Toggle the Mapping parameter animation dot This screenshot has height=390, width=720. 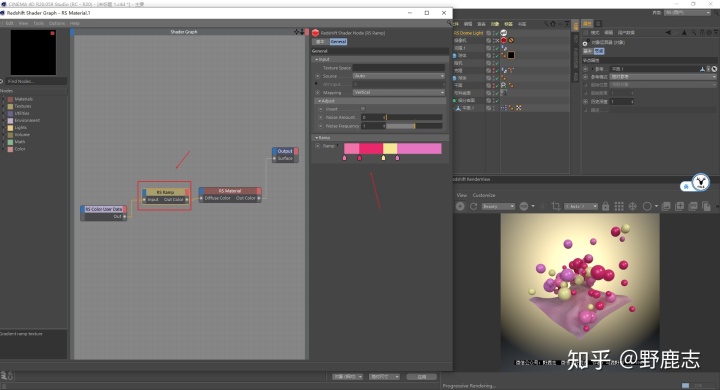[317, 92]
